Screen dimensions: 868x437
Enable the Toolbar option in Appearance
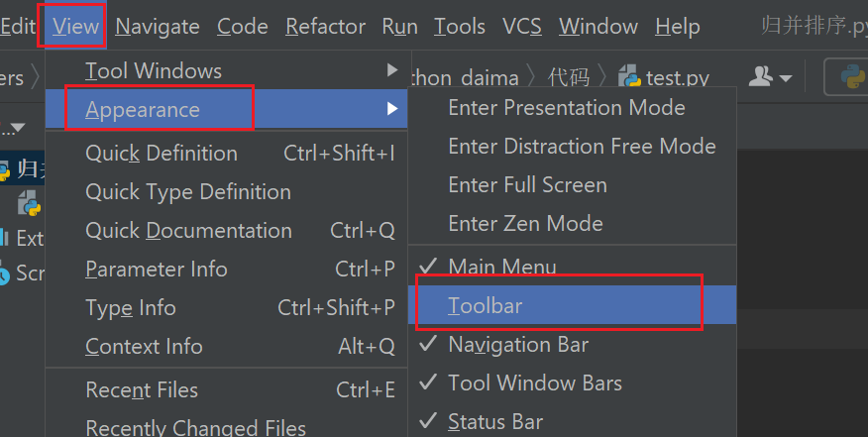tap(573, 305)
